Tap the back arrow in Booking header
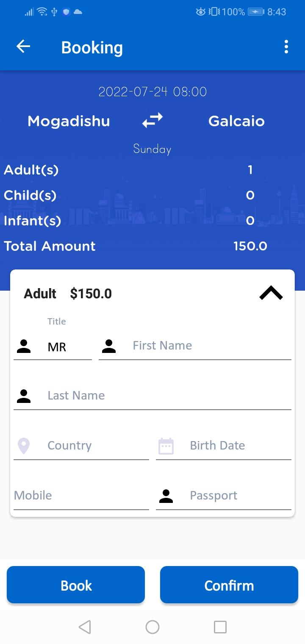 [x=23, y=47]
